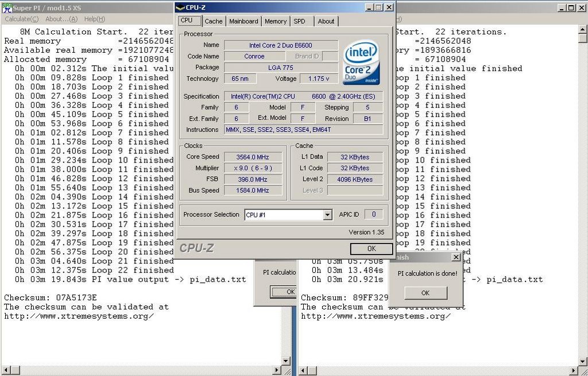The width and height of the screenshot is (588, 376).
Task: Click left window 'Checksum: 07A5173E' line
Action: pyautogui.click(x=51, y=298)
